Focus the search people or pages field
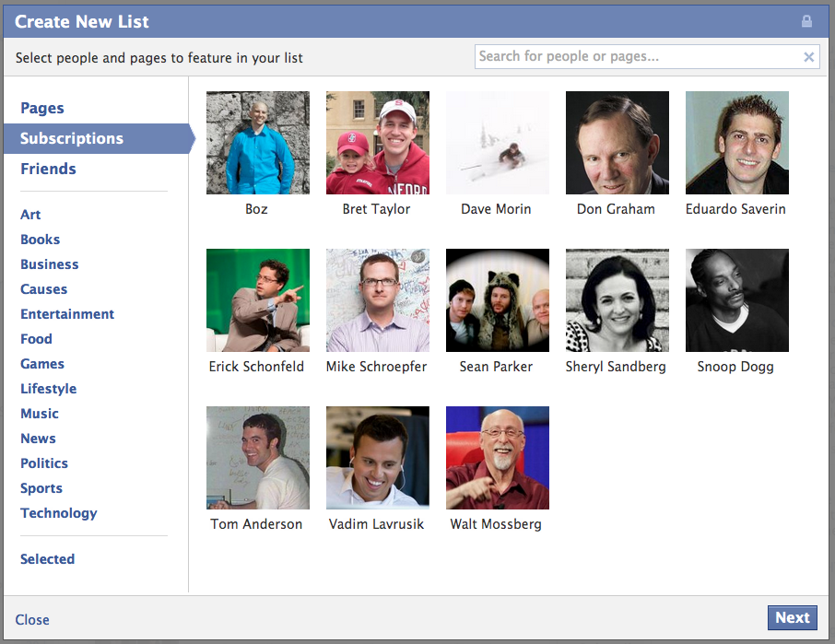Image resolution: width=835 pixels, height=644 pixels. (636, 57)
